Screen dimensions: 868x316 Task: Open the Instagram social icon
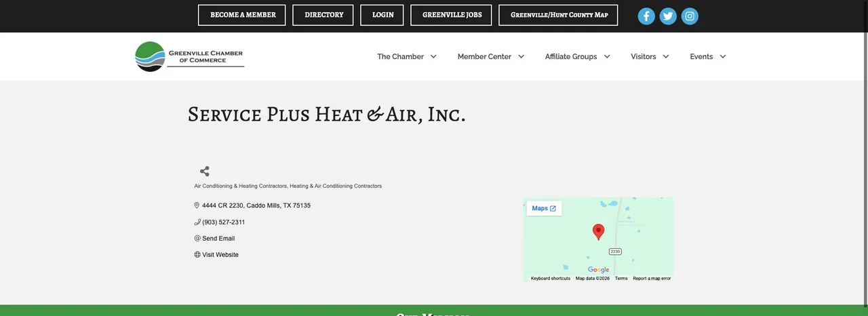tap(690, 16)
